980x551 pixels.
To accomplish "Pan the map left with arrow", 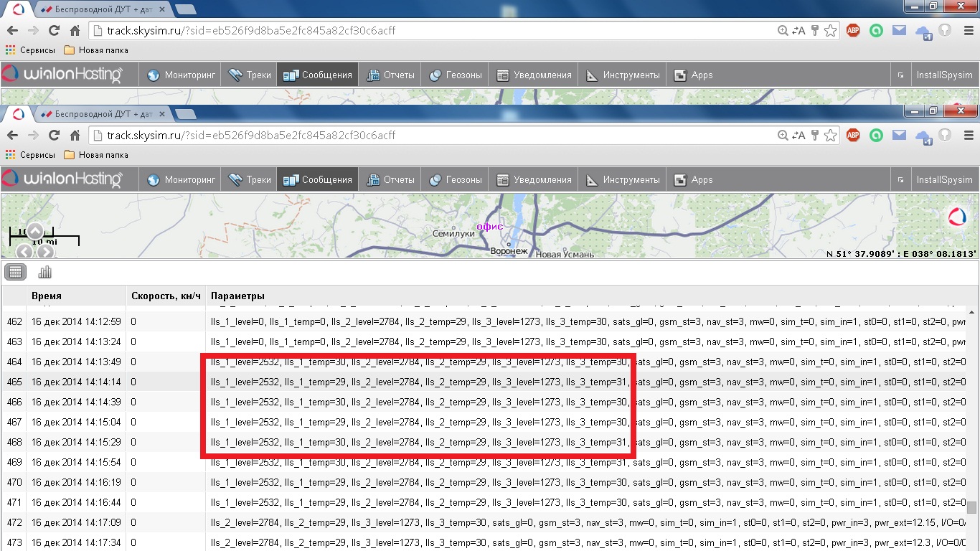I will (24, 251).
